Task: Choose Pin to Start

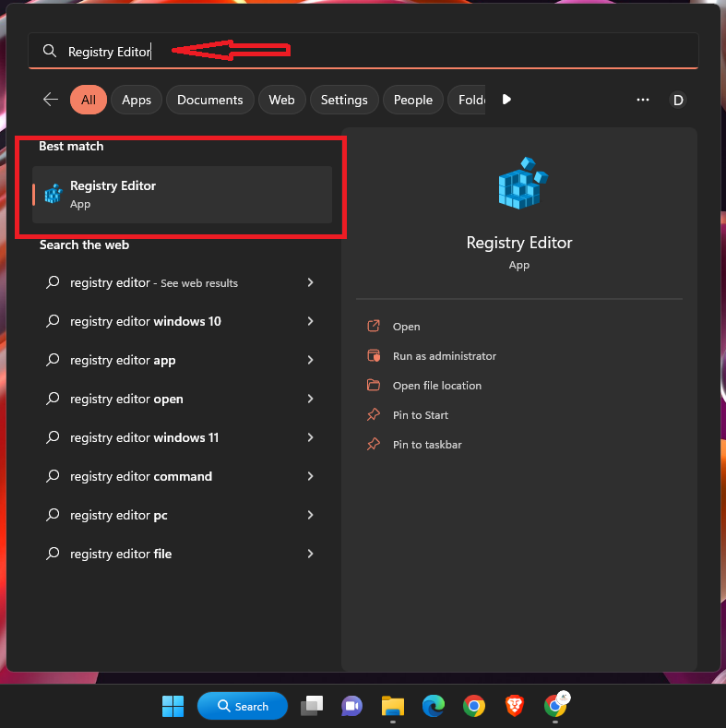Action: click(421, 415)
